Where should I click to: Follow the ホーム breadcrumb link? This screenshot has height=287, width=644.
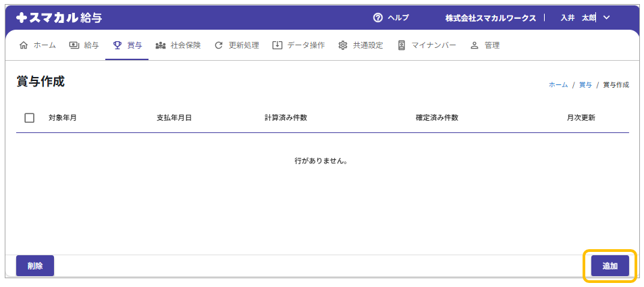point(558,85)
